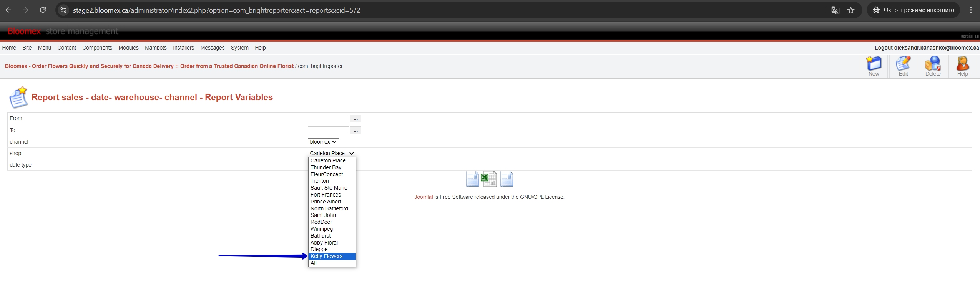
Task: Select Carleton Place in the shop list
Action: [332, 160]
